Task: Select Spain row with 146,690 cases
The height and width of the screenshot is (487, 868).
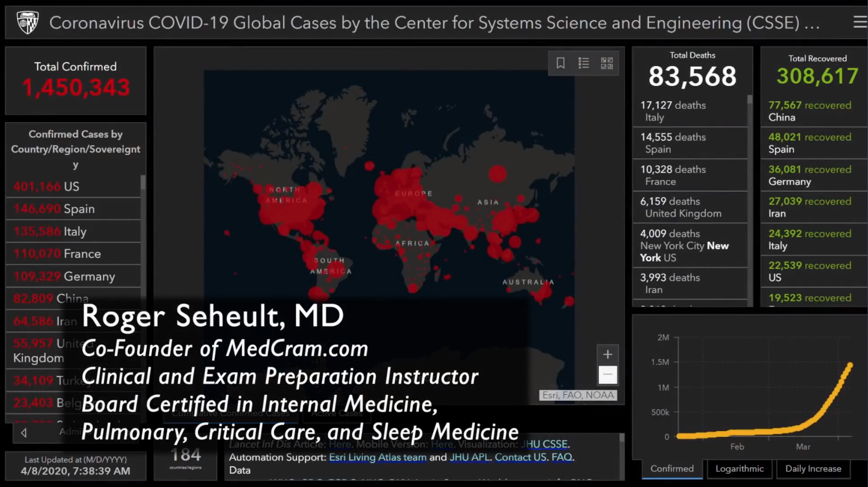Action: click(x=74, y=209)
